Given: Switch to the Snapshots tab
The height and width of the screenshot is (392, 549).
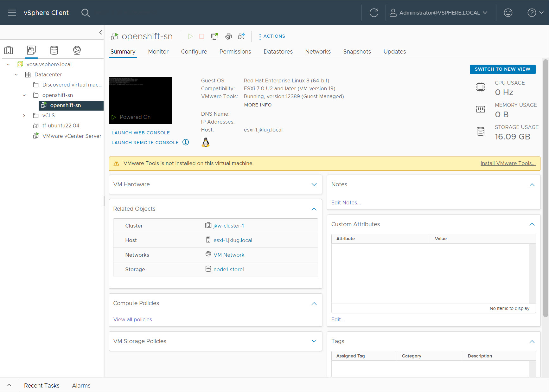Looking at the screenshot, I should pos(357,52).
